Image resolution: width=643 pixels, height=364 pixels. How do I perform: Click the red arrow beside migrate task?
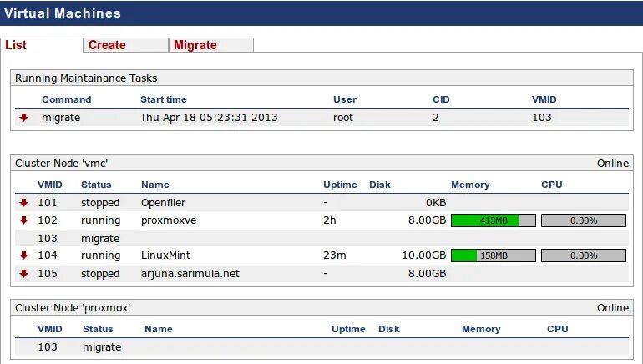24,118
